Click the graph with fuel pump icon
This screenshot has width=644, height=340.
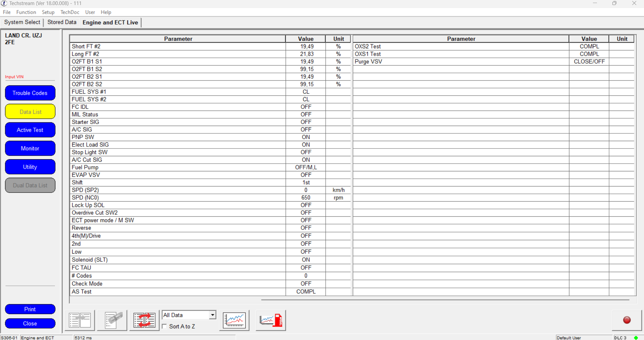[x=271, y=320]
